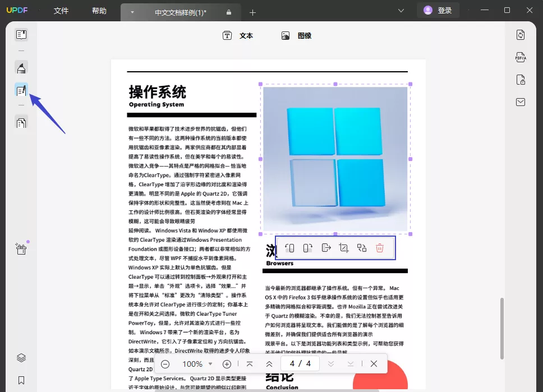Zoom in with the plus button
Screen dimensions: 543x392
click(x=227, y=364)
